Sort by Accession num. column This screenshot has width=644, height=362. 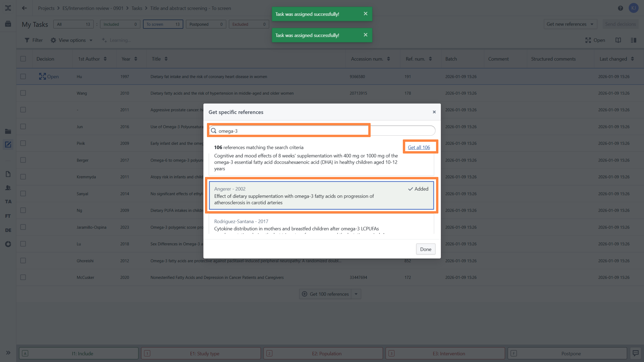point(389,59)
